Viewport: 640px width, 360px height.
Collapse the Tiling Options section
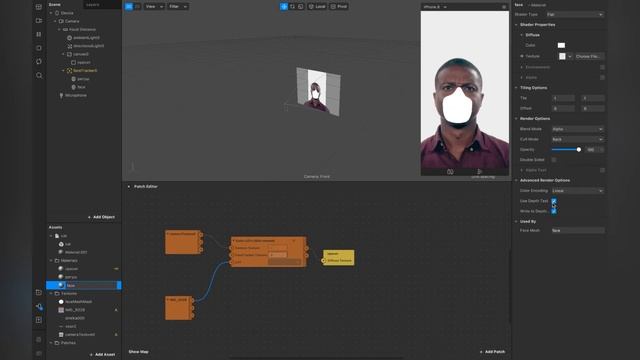pos(516,88)
